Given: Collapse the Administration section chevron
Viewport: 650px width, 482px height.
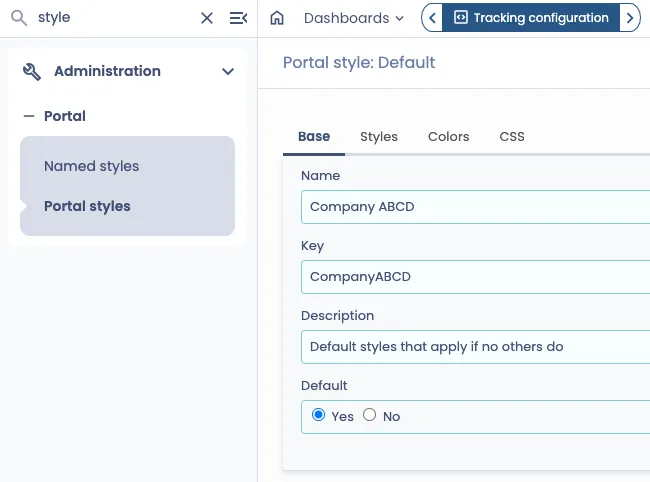Looking at the screenshot, I should point(228,72).
